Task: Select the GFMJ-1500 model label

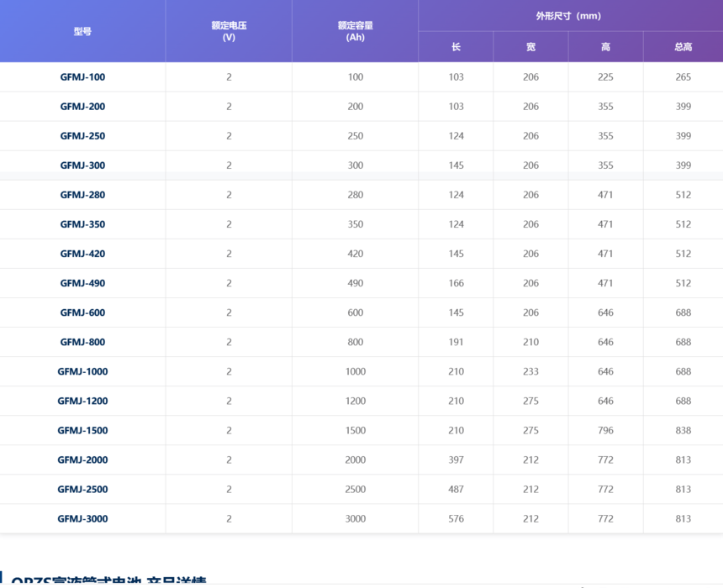Action: [82, 430]
